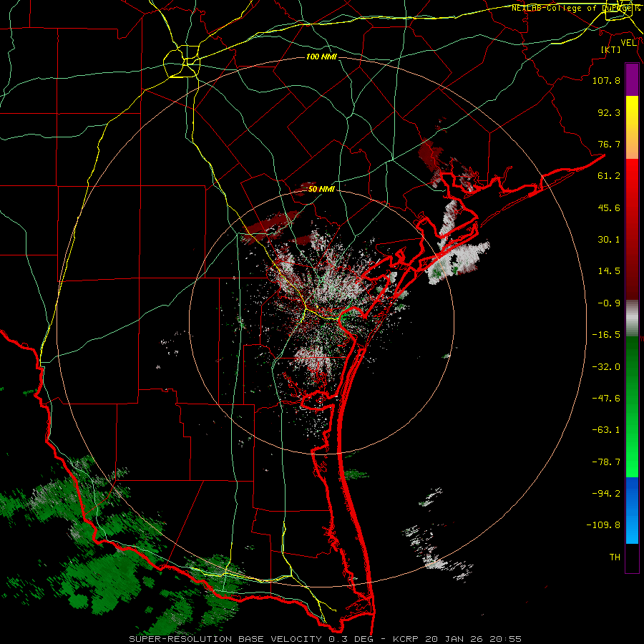
Task: Pick the gray segment of the velocity scale
Action: (632, 318)
